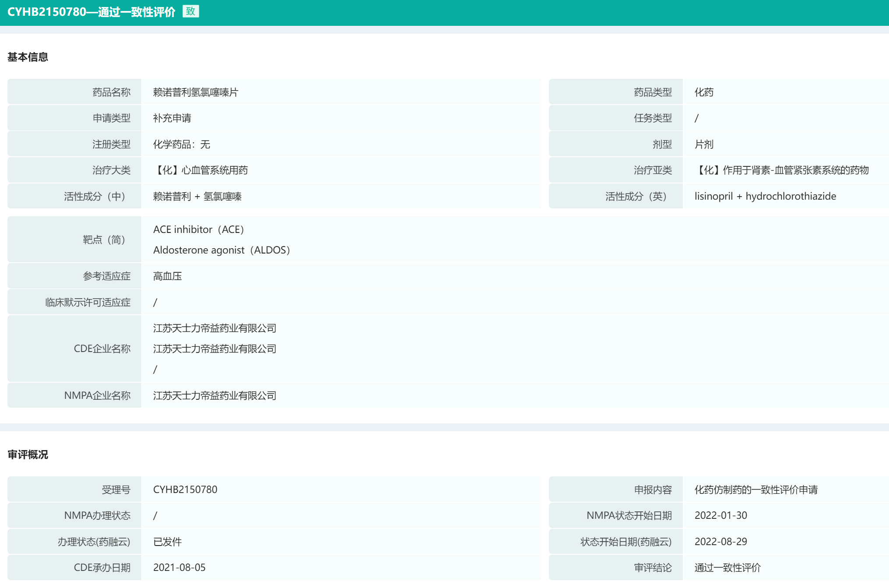This screenshot has height=588, width=889.
Task: Click the 申报内容 value 化药仿制药的一致性评价申请
Action: [x=756, y=490]
